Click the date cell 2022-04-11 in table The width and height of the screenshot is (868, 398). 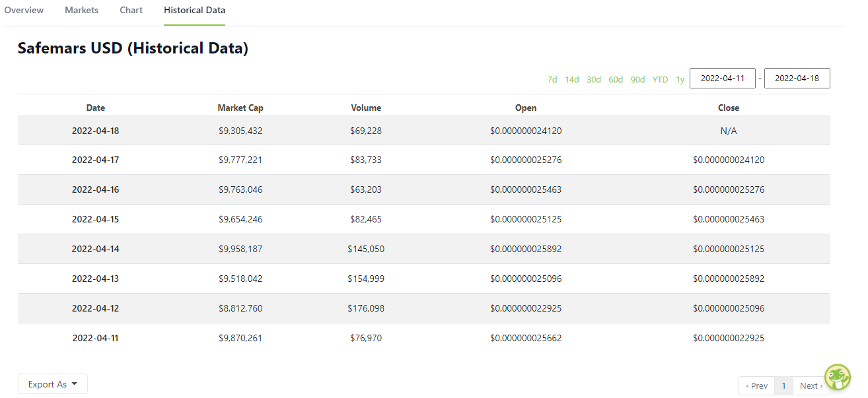[x=96, y=338]
